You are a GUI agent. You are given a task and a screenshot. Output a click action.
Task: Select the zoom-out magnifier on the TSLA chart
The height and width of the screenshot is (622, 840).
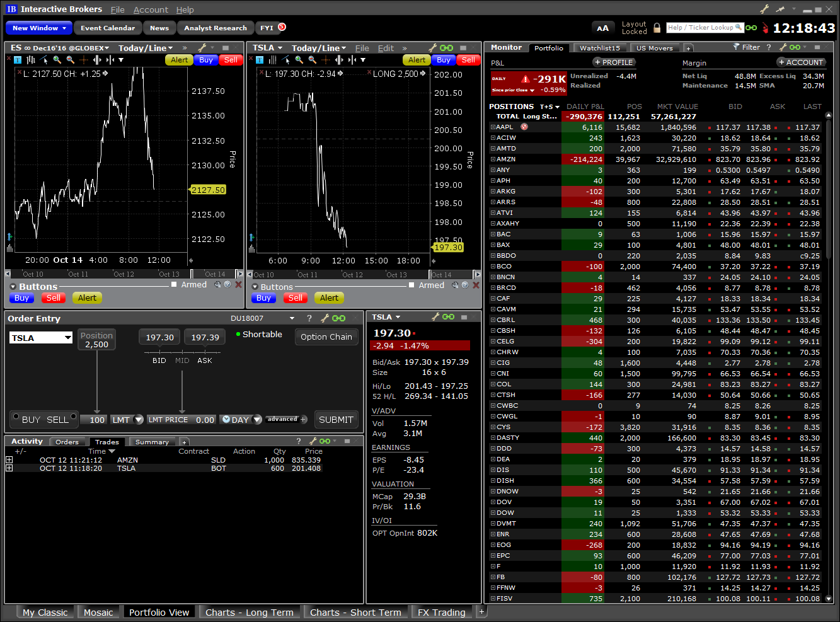(311, 60)
